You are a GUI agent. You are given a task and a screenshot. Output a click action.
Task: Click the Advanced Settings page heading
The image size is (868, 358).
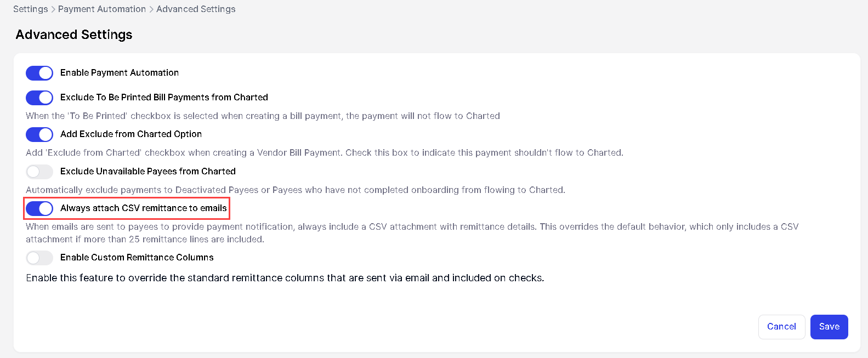click(x=74, y=35)
